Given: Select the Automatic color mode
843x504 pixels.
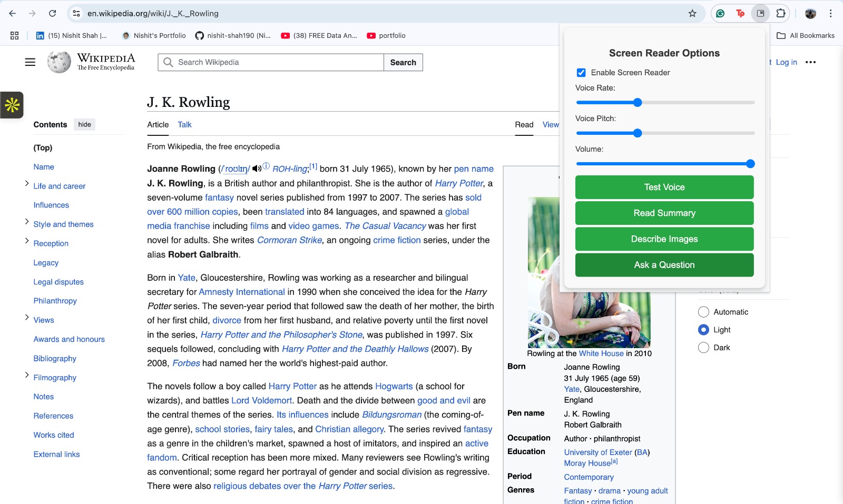Looking at the screenshot, I should tap(703, 312).
